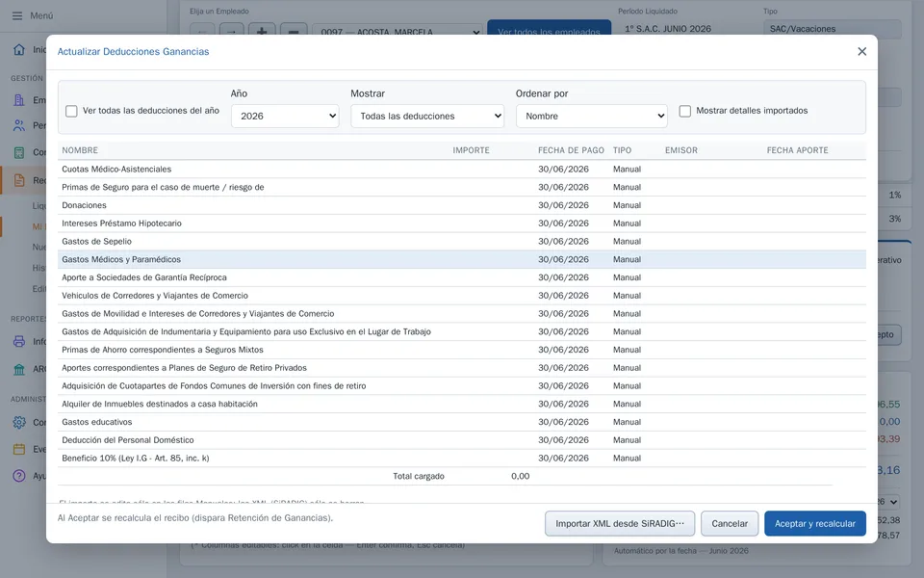Click the bank building icon in the sidebar

click(19, 369)
